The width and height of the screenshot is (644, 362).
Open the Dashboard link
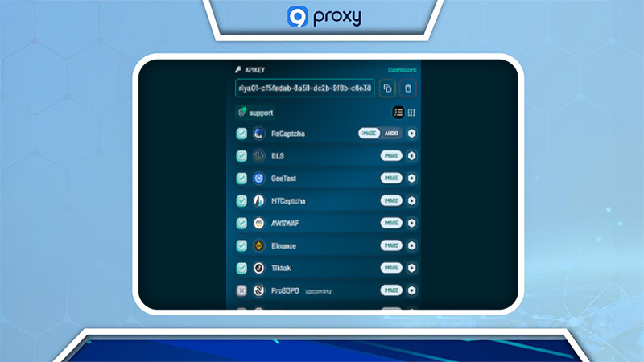coord(402,70)
